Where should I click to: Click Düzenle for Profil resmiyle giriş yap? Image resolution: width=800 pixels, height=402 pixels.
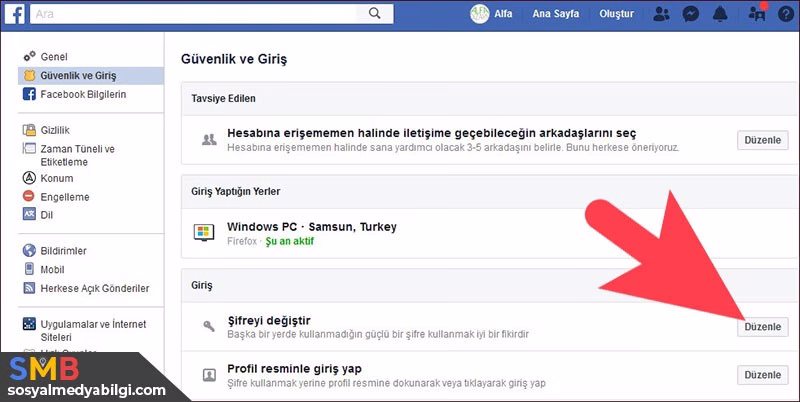click(762, 375)
